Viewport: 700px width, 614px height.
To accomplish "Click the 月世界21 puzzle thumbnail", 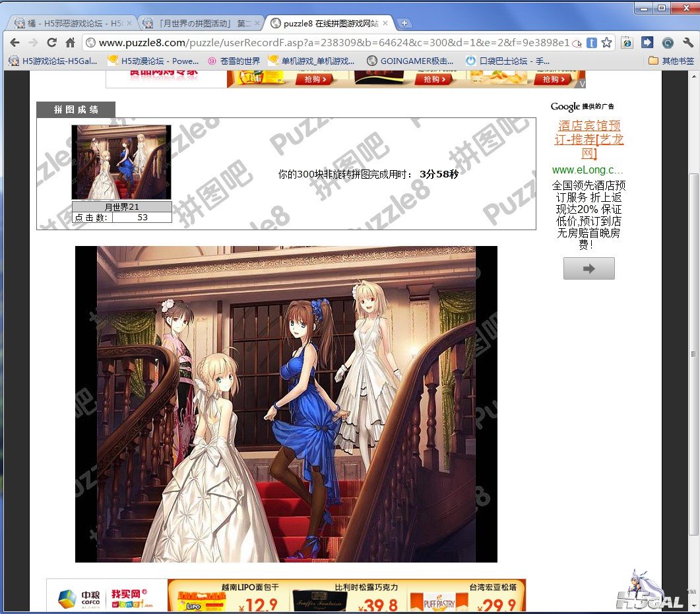I will (x=121, y=162).
